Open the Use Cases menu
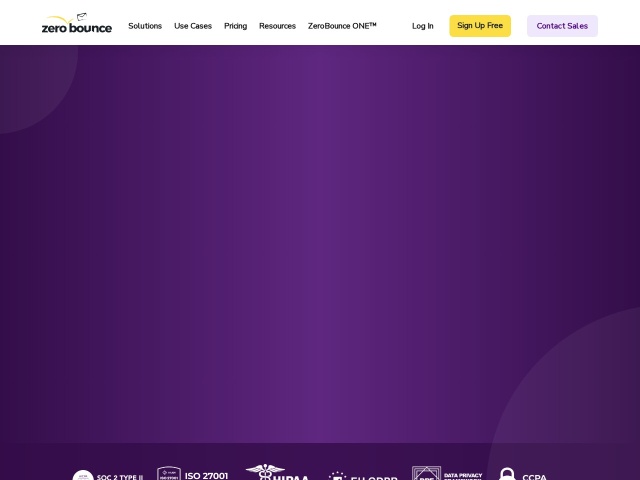The height and width of the screenshot is (480, 640). point(193,26)
